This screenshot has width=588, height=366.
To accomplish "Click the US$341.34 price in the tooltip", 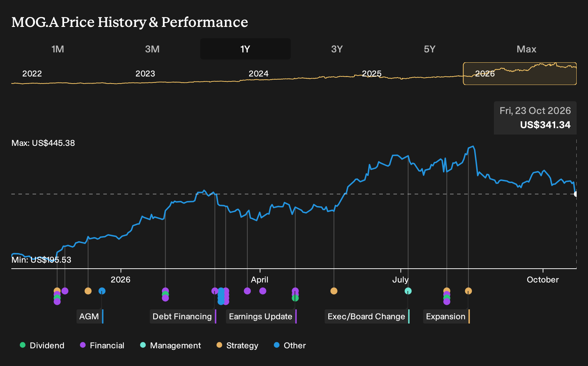I will click(x=545, y=125).
